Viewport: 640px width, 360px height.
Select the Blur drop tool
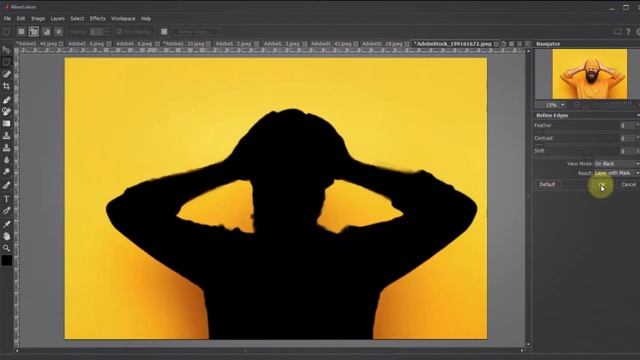pyautogui.click(x=6, y=160)
